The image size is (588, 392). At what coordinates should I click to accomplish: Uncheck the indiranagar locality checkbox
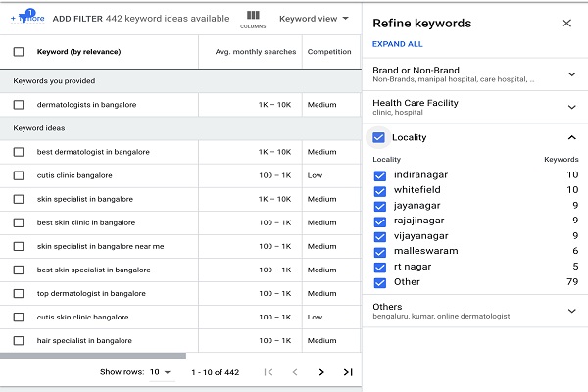(x=379, y=175)
